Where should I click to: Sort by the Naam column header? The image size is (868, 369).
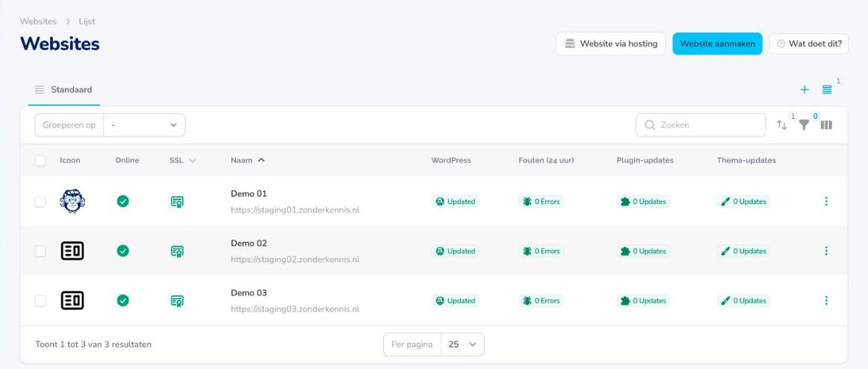click(x=247, y=160)
